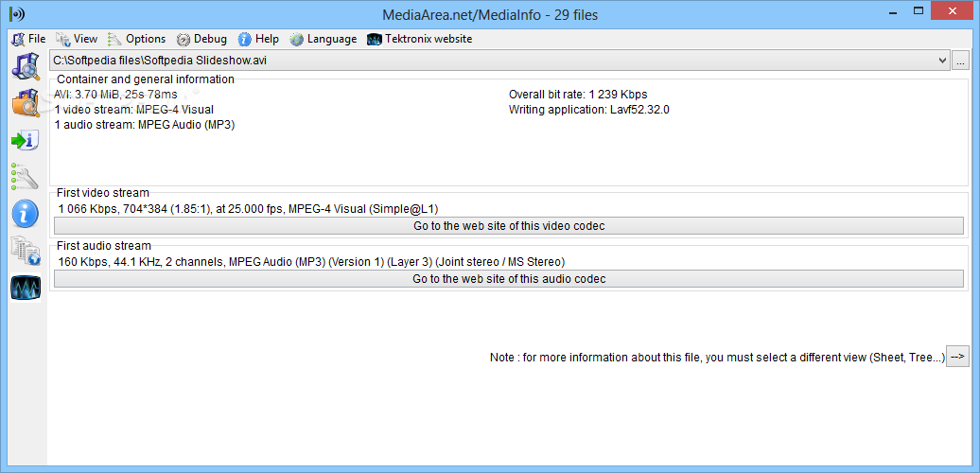Image resolution: width=980 pixels, height=473 pixels.
Task: Click the Open File sidebar icon
Action: 26,67
